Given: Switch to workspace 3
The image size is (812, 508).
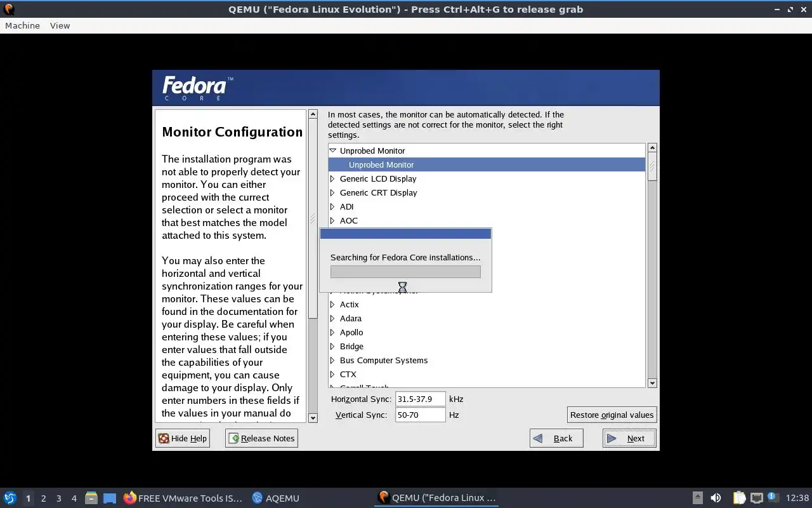Looking at the screenshot, I should 58,498.
